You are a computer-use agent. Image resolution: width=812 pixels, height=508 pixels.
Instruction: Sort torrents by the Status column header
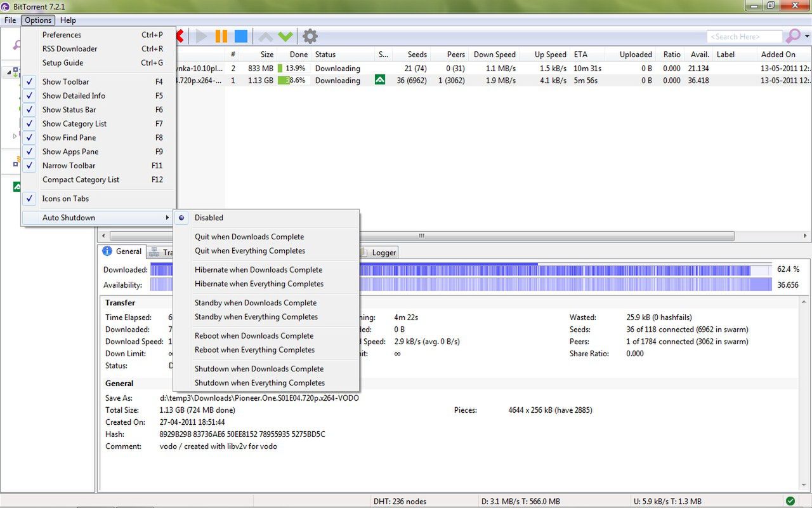point(343,54)
